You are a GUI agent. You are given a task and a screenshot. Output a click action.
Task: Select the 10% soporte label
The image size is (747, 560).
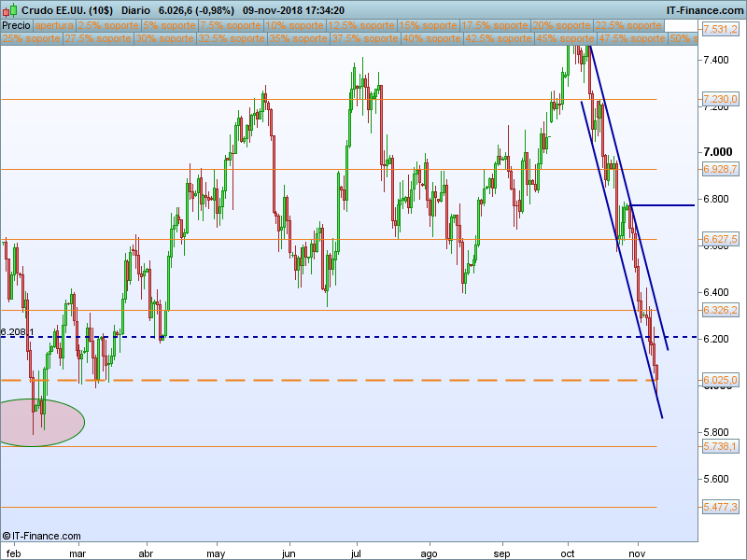click(x=294, y=26)
